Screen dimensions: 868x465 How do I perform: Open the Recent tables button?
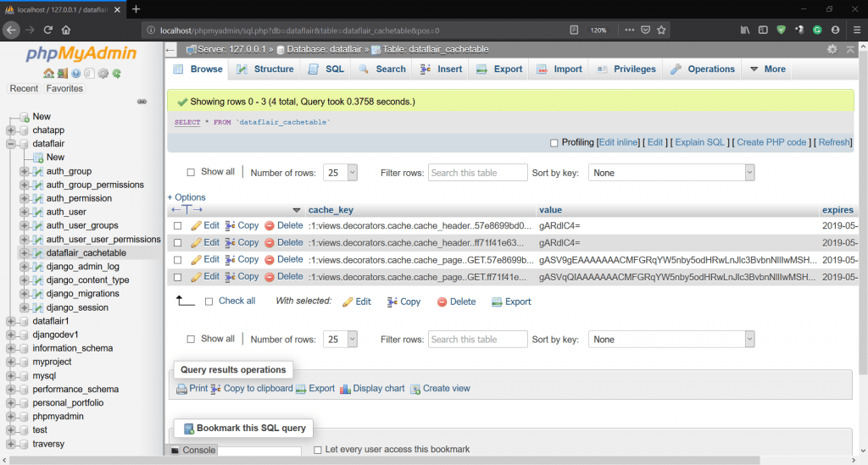pos(24,88)
